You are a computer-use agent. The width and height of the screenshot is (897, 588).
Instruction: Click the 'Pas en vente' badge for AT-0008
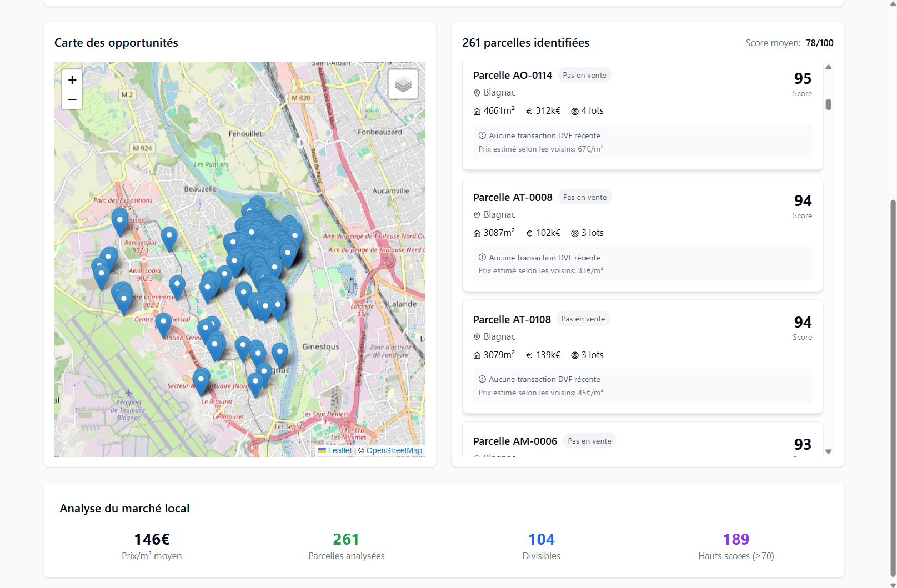[584, 197]
